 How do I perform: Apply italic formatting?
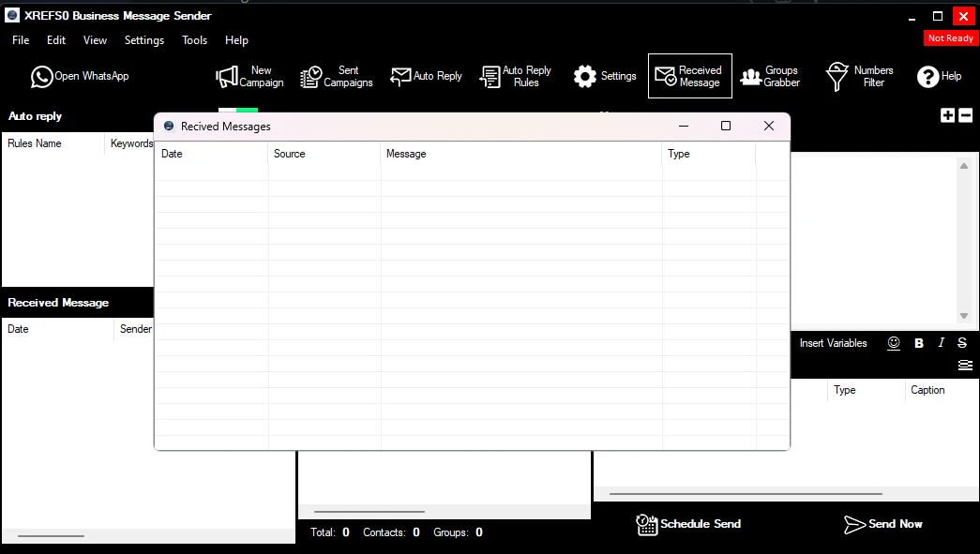click(x=942, y=343)
